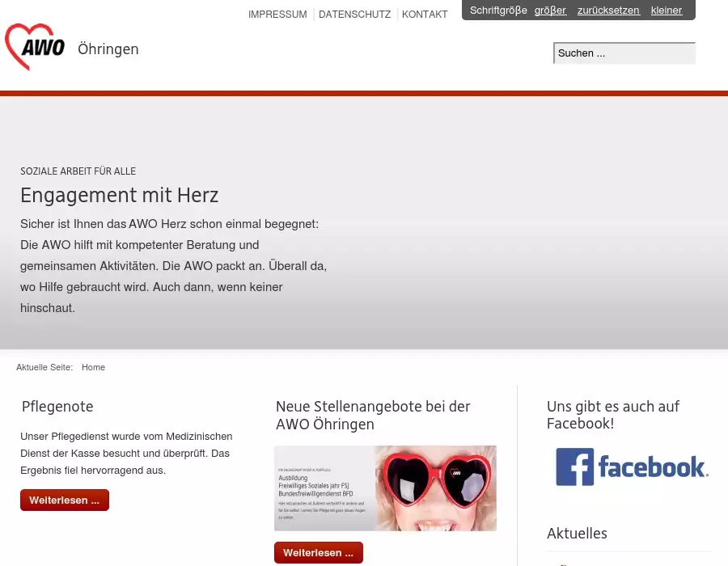
Task: Focus the Suchen search field
Action: tap(624, 53)
